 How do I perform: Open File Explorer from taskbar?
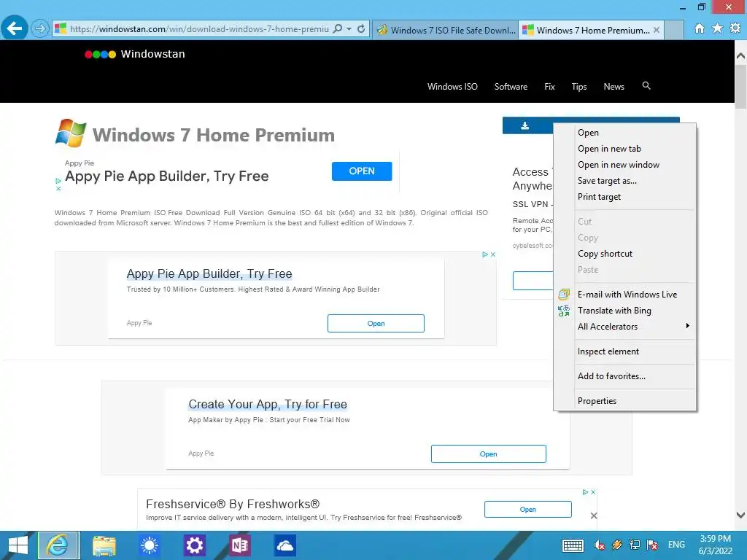[104, 545]
